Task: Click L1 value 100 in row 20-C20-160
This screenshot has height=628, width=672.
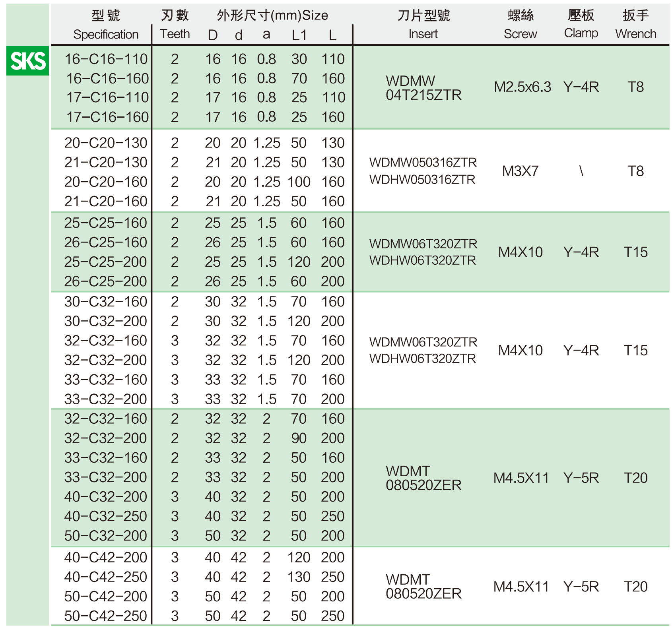Action: click(299, 182)
